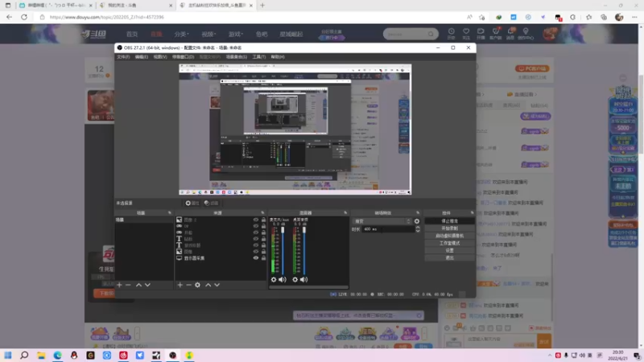Pop out the Scenes dock panel icon
Viewport: 644px width, 362px height.
click(x=170, y=213)
